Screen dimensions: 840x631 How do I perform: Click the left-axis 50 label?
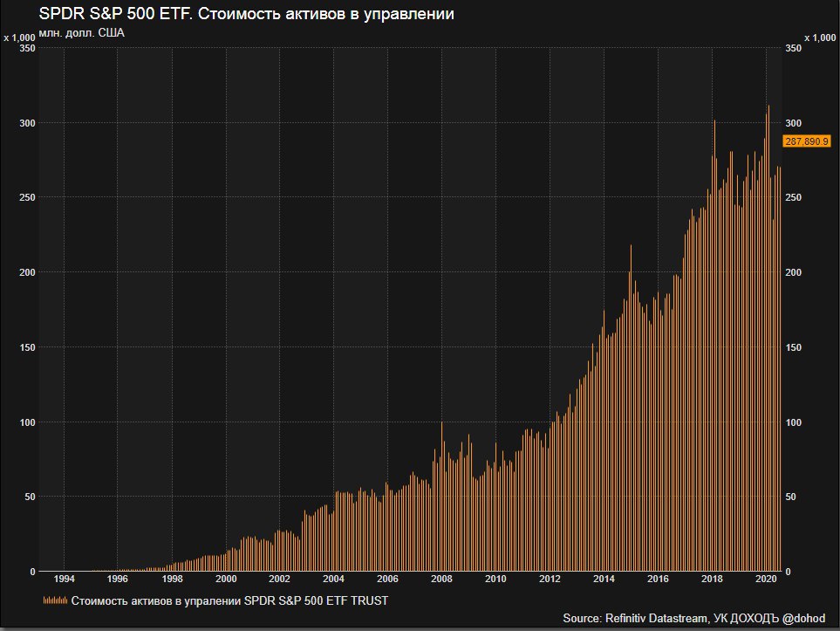pyautogui.click(x=30, y=497)
